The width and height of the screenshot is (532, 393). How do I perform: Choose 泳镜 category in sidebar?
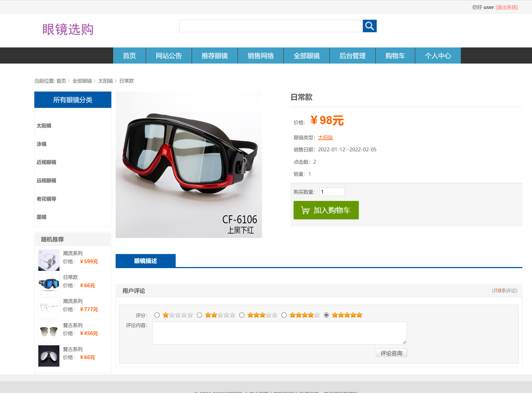click(x=42, y=144)
